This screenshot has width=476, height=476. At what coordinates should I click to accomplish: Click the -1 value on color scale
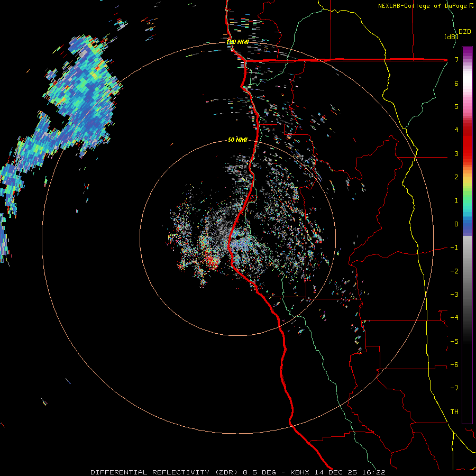(454, 248)
